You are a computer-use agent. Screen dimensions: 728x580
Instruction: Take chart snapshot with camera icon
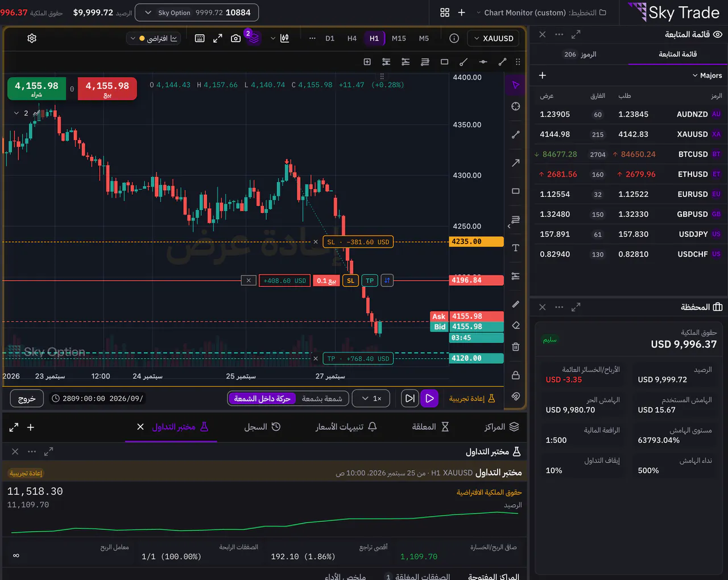[x=235, y=38]
